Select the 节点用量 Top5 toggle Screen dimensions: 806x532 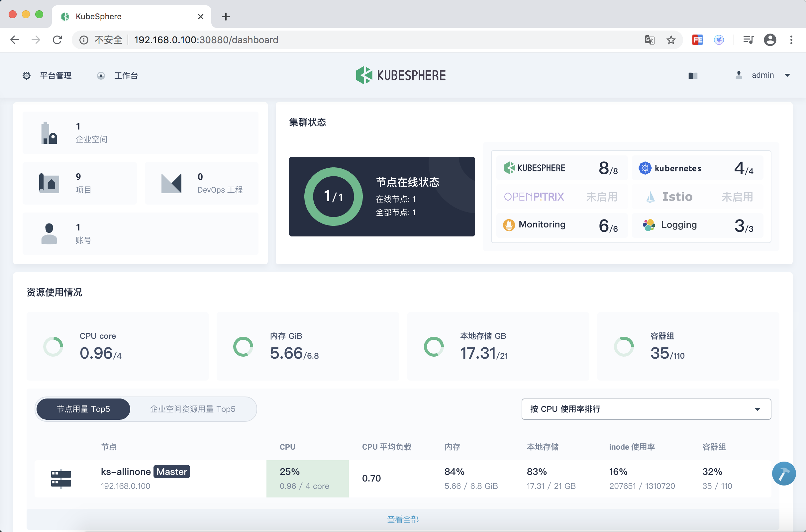(x=83, y=409)
